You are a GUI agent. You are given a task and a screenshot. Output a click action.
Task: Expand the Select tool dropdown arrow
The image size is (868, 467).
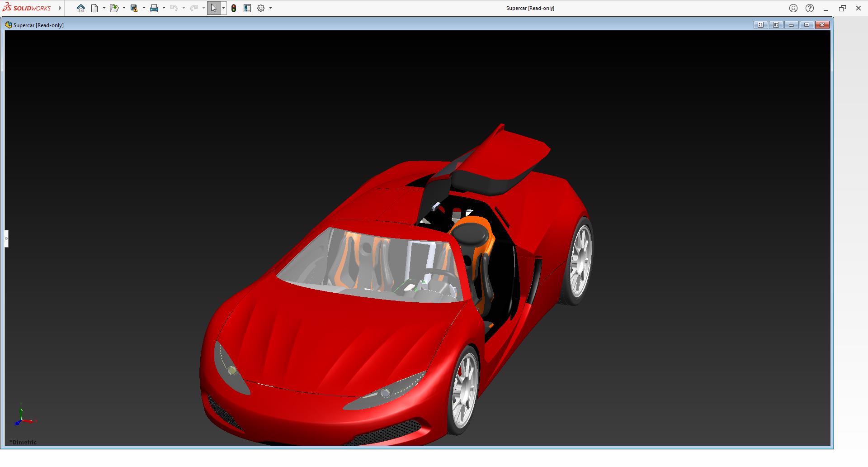(223, 8)
